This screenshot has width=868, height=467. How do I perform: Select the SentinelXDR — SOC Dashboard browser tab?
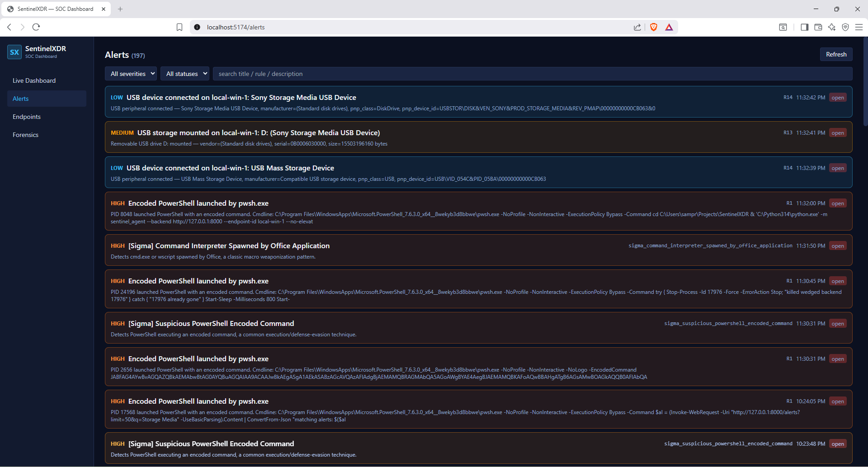tap(55, 9)
